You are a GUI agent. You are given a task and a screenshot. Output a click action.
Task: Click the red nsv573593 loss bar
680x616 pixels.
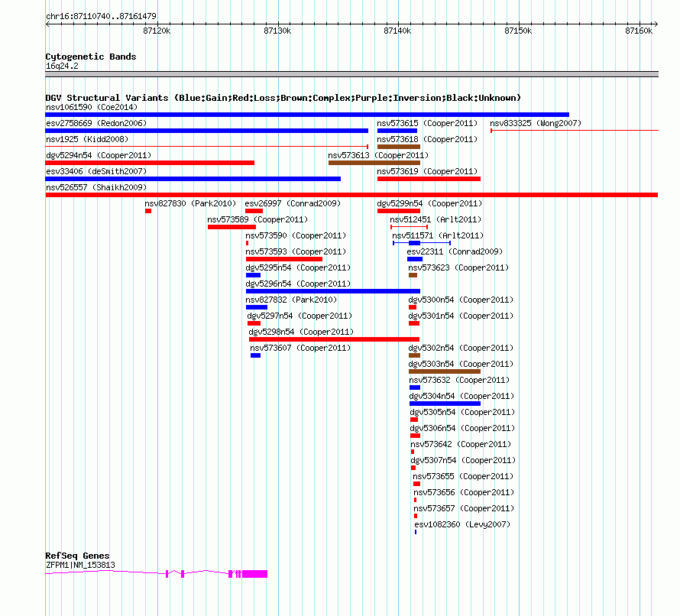tap(284, 259)
